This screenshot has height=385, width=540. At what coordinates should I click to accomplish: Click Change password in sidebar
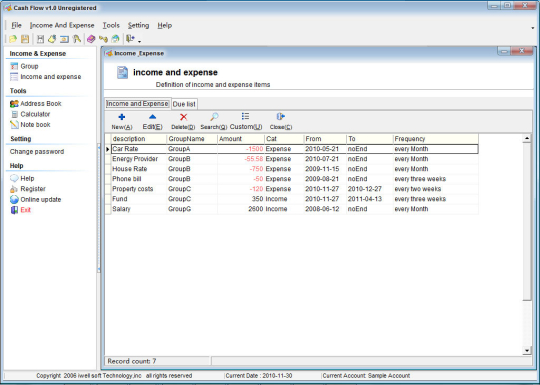[x=37, y=152]
